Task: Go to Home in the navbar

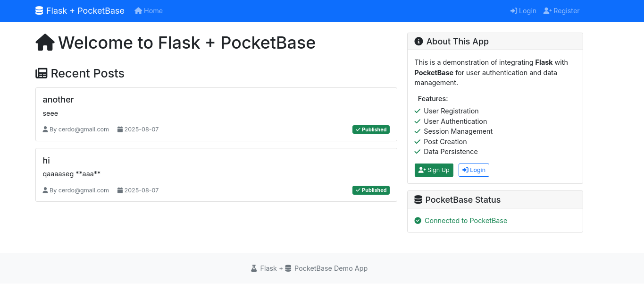Action: pos(149,10)
